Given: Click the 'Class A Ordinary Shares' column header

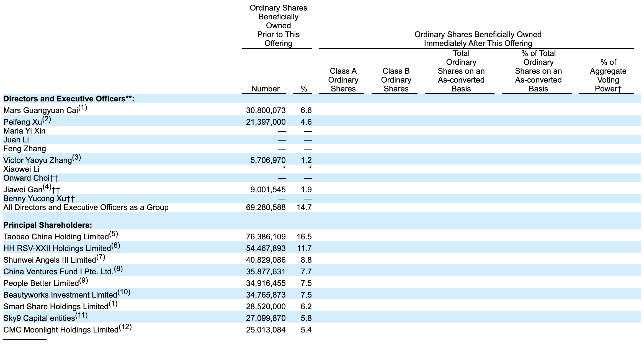Looking at the screenshot, I should coord(343,80).
